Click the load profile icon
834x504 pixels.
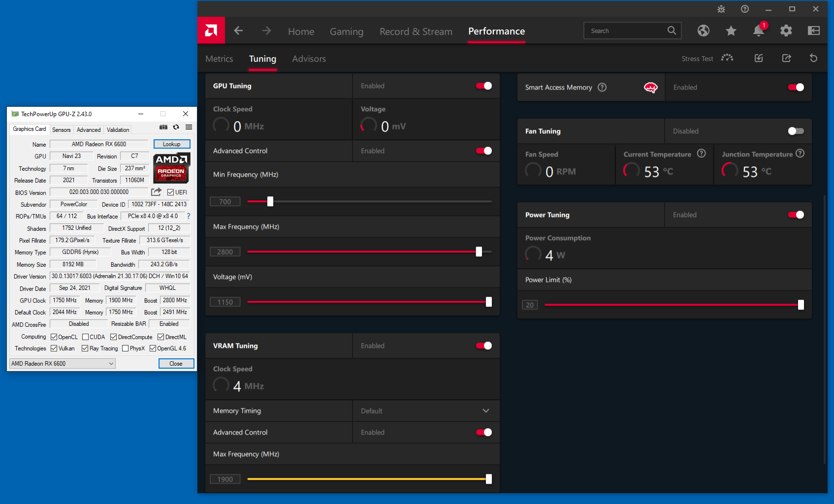click(759, 58)
